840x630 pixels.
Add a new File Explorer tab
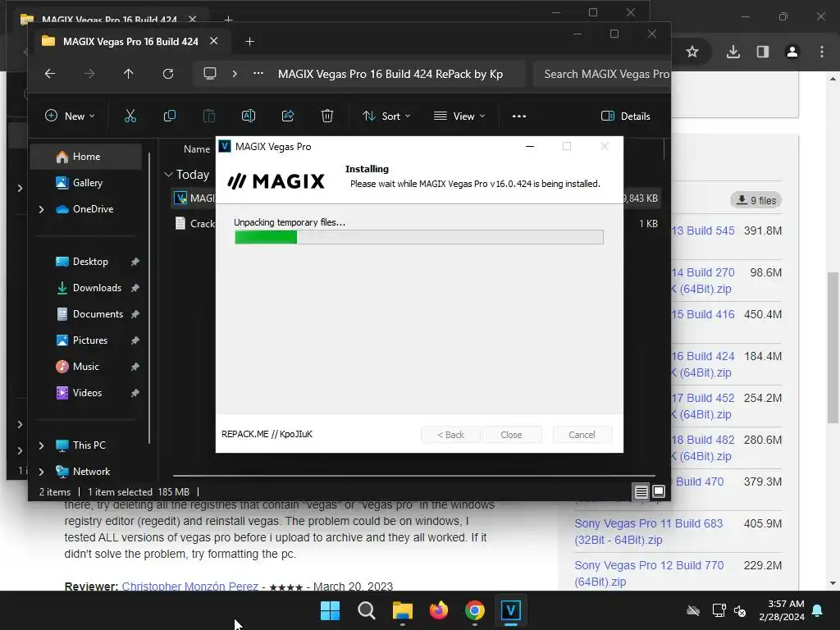pyautogui.click(x=249, y=41)
